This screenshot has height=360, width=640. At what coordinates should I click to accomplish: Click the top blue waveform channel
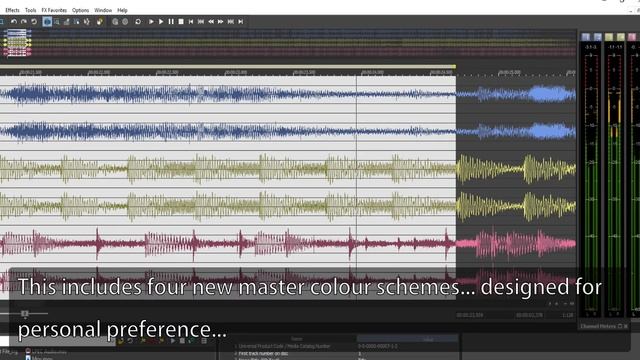pyautogui.click(x=288, y=94)
